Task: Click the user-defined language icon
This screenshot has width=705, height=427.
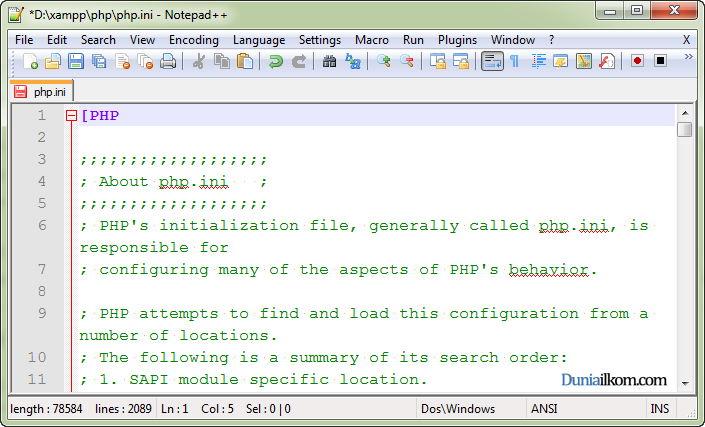Action: (x=561, y=61)
